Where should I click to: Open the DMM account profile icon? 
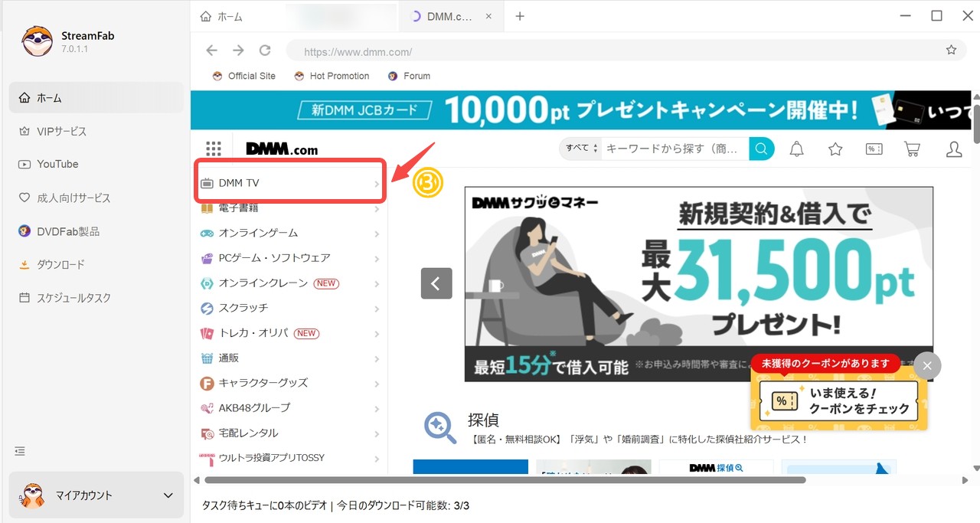pos(953,149)
